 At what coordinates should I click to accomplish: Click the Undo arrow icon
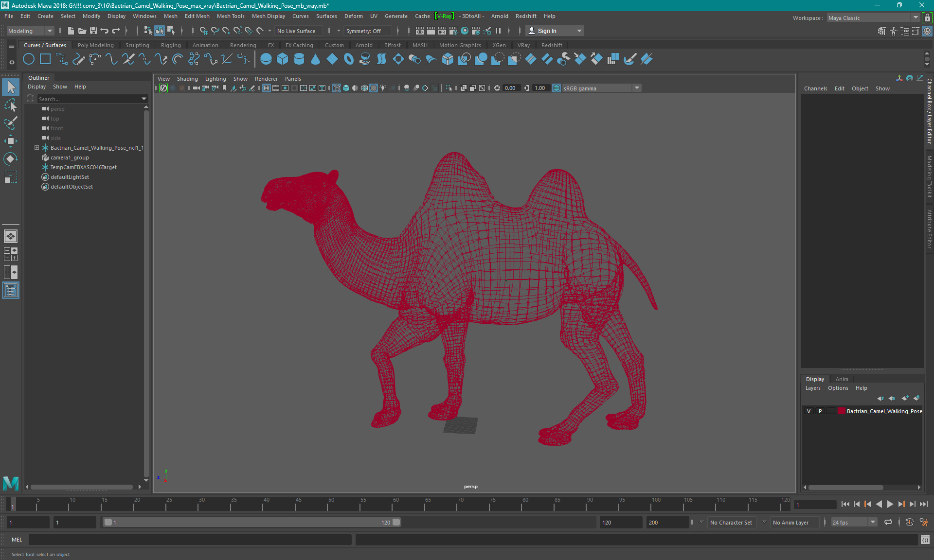(x=105, y=31)
